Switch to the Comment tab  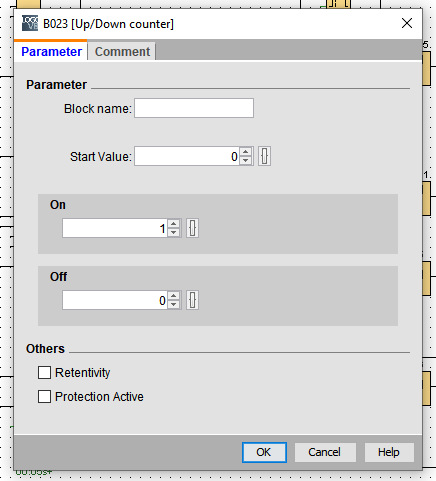pyautogui.click(x=122, y=51)
